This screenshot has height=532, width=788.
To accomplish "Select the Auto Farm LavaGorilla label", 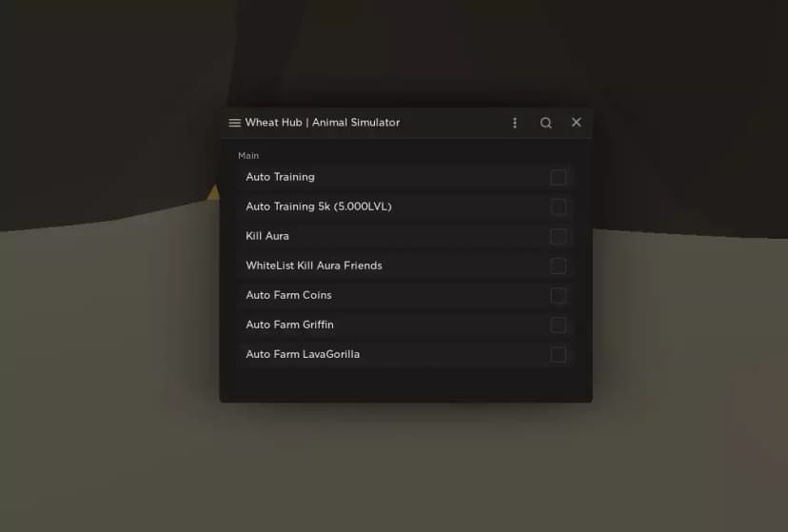I will click(303, 355).
